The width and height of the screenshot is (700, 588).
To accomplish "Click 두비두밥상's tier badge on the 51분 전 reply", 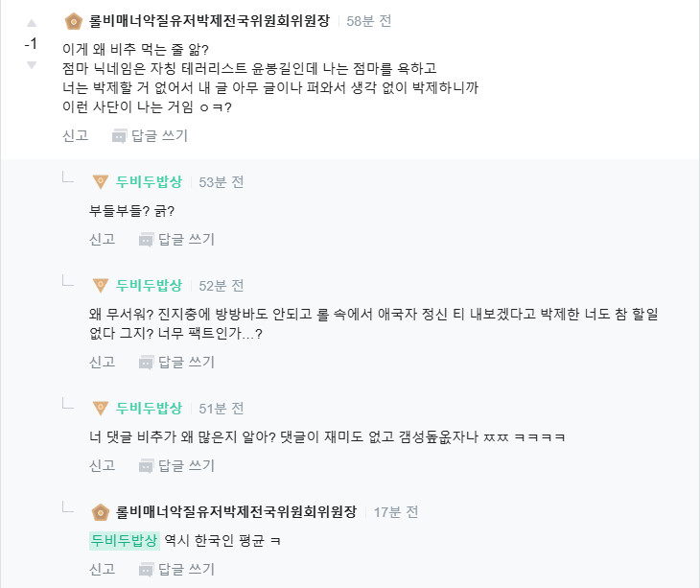I will point(100,408).
